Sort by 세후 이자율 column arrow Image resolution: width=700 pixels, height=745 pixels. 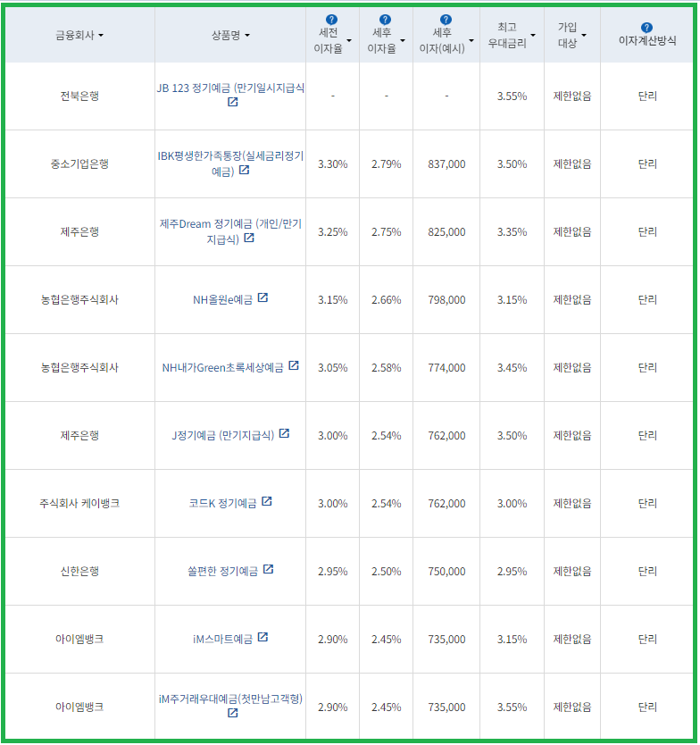coord(403,41)
